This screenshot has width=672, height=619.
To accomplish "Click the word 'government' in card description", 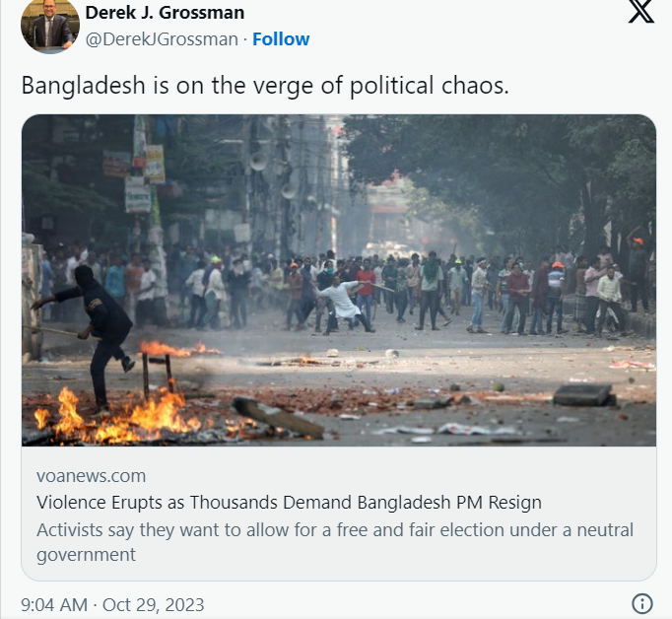I will click(86, 555).
